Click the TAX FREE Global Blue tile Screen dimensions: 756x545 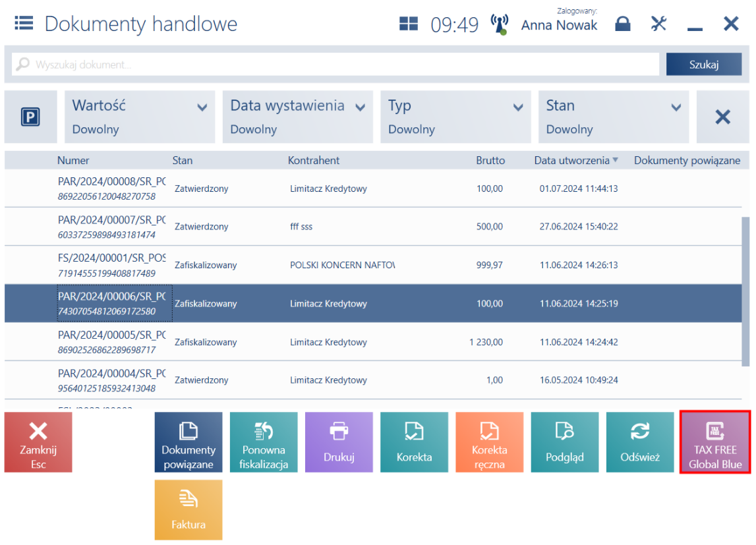715,442
